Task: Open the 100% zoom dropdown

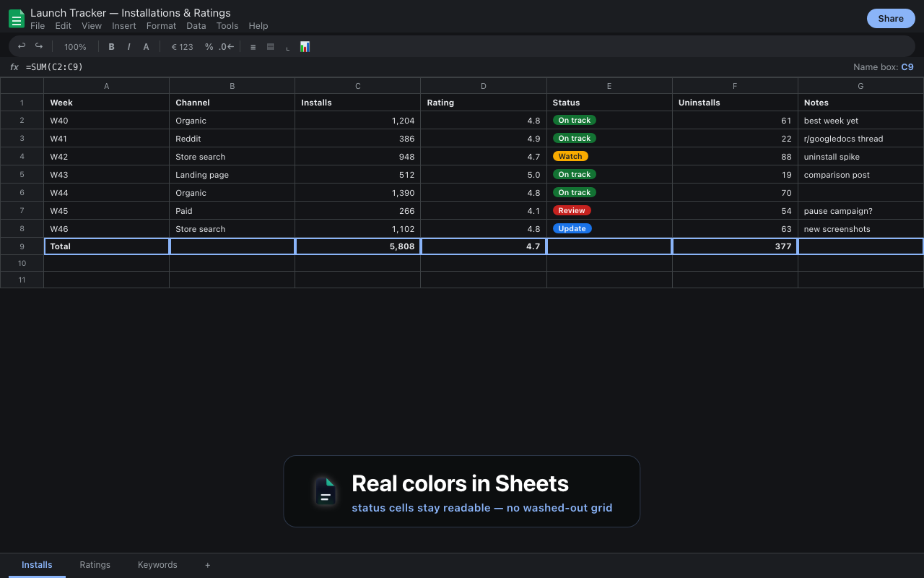Action: click(75, 47)
